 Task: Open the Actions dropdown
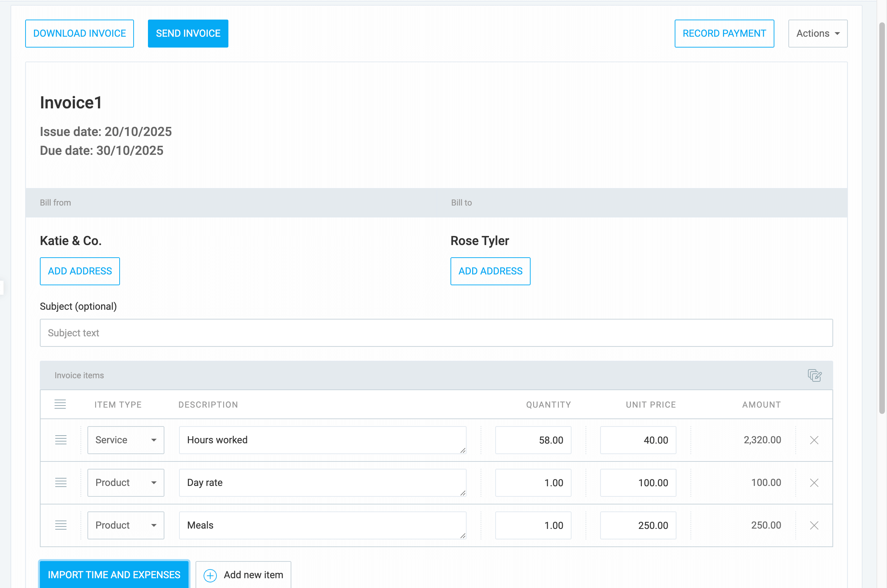818,33
